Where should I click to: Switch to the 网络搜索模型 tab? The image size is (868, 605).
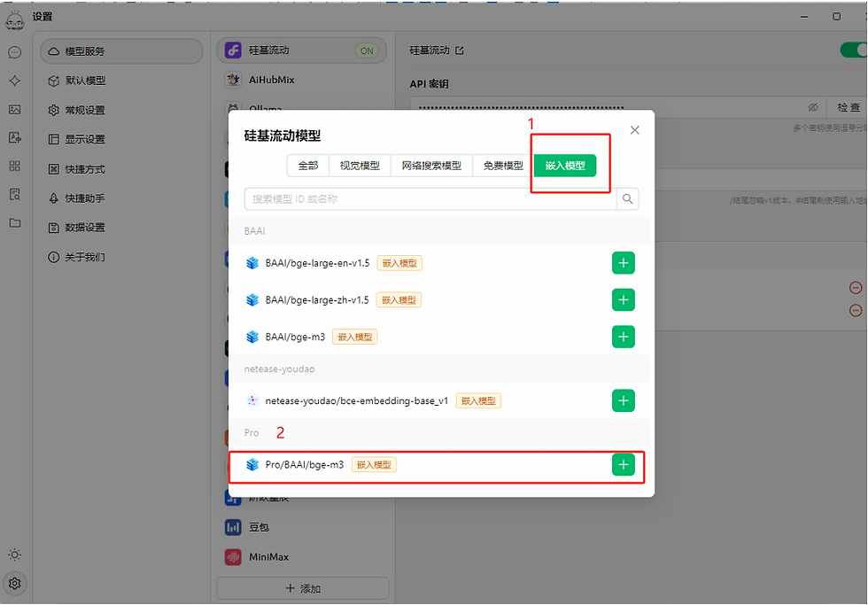coord(431,166)
